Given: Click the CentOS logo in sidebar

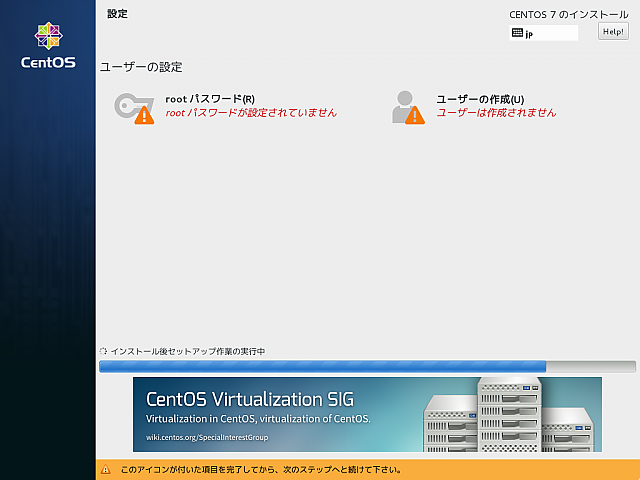Looking at the screenshot, I should point(48,45).
